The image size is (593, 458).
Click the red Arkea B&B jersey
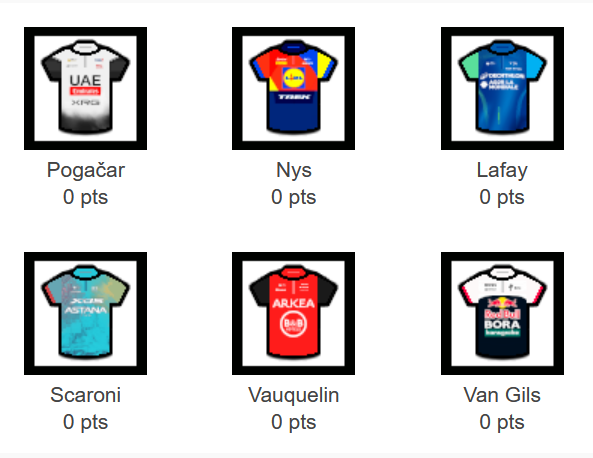(x=293, y=312)
